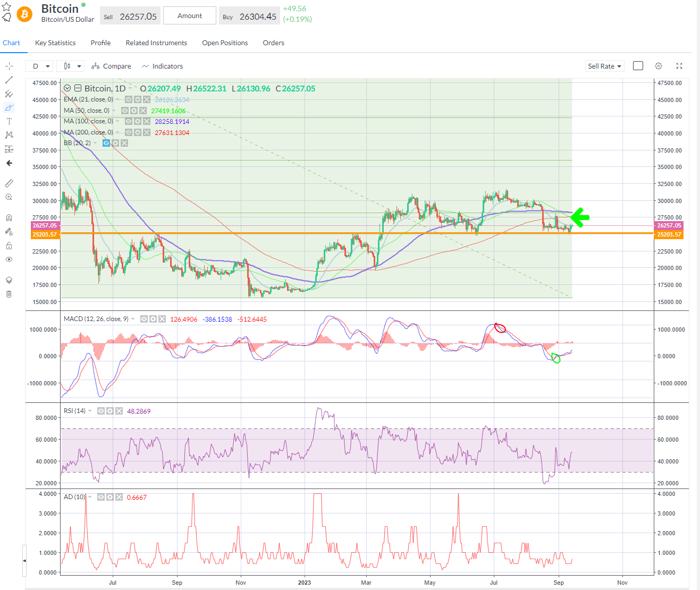Remove the RSI (14) indicator
The width and height of the screenshot is (700, 590).
[119, 411]
